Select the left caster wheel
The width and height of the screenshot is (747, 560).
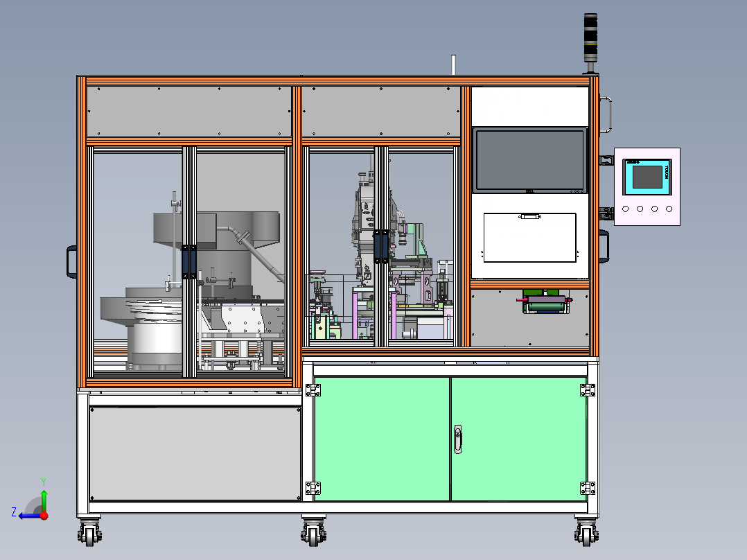[x=89, y=532]
